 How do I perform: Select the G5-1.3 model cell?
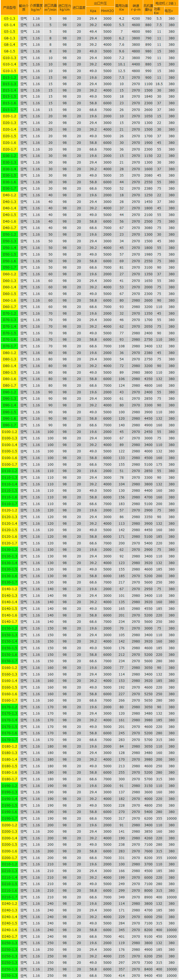pos(10,19)
